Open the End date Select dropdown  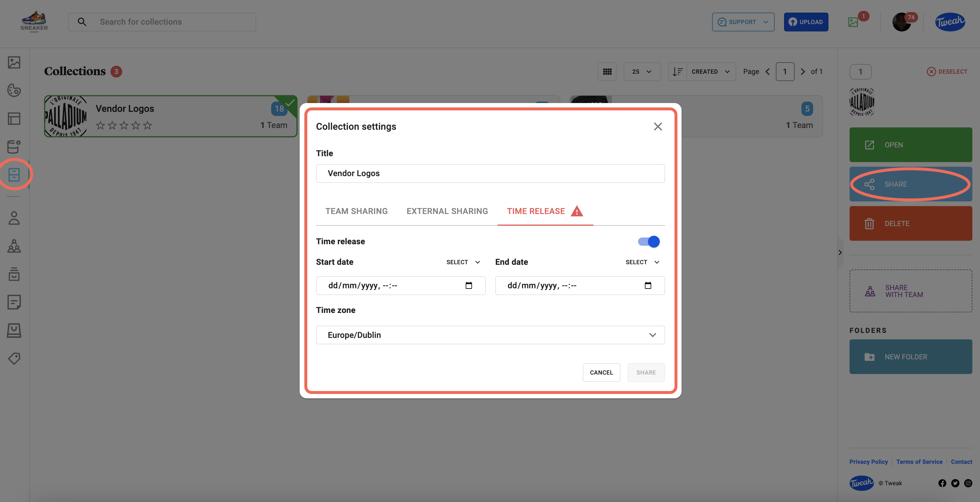tap(642, 262)
